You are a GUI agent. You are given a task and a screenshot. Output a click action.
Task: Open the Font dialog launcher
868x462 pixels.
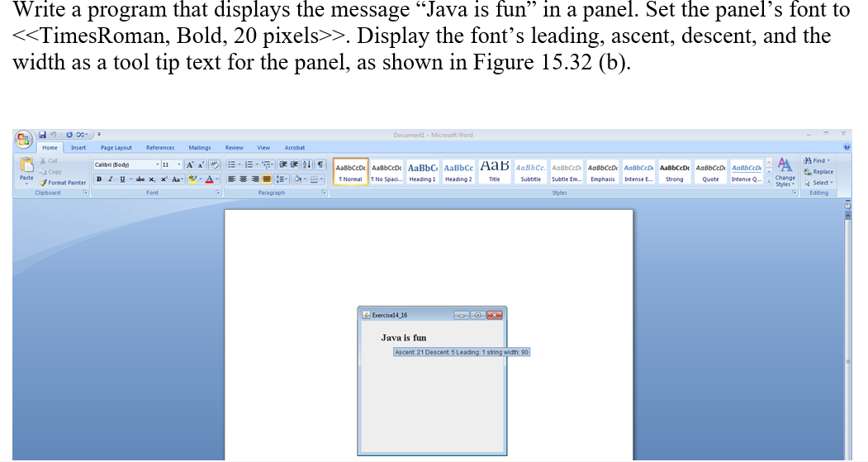click(x=217, y=193)
